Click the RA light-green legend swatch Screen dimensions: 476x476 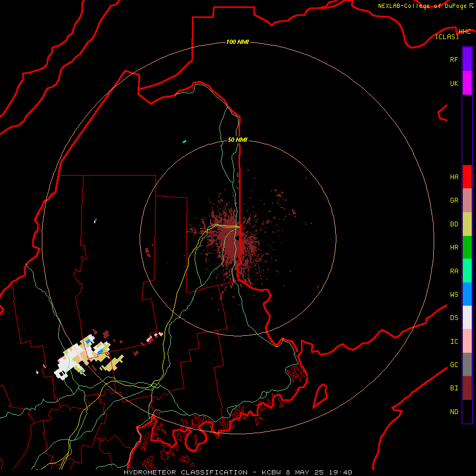(x=467, y=271)
